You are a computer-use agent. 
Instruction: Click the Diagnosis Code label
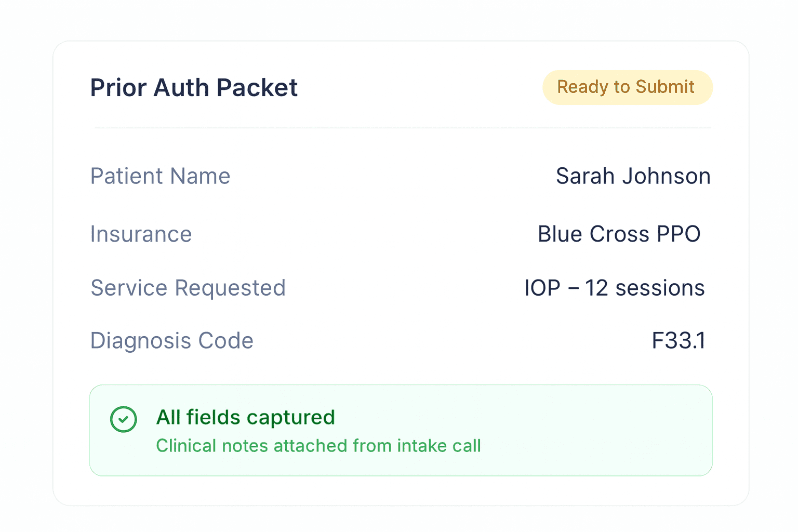pyautogui.click(x=171, y=341)
